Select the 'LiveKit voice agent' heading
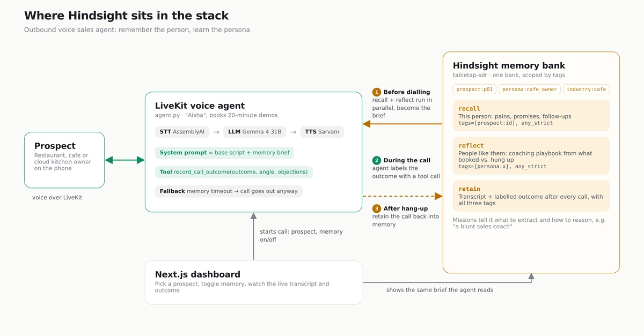 click(200, 106)
